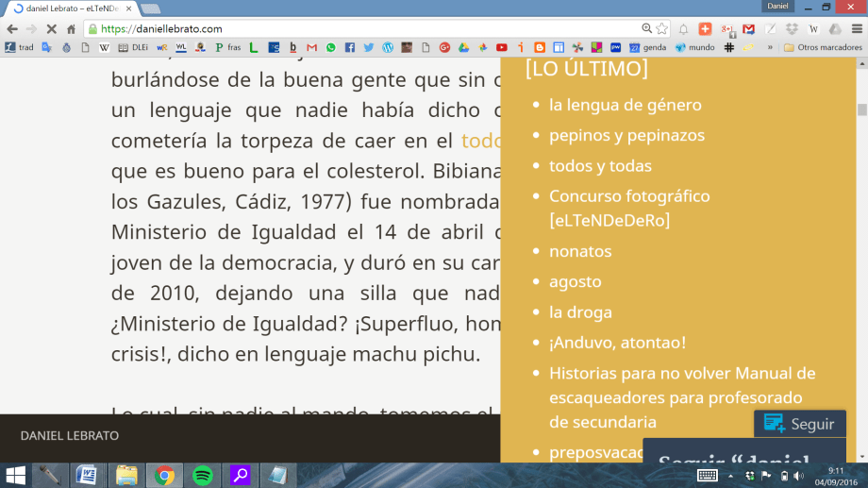Open the notifications bell extension
The image size is (868, 488).
point(684,29)
